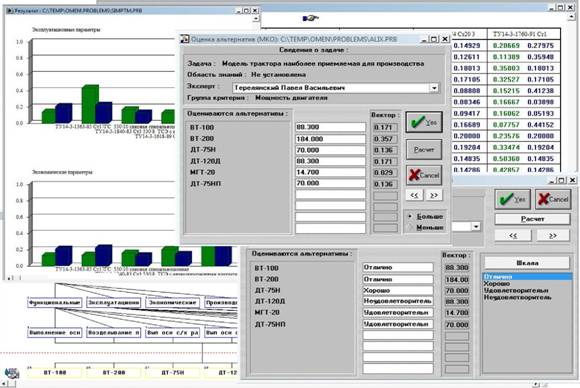This screenshot has width=580, height=388.
Task: Click the Экономические node in hierarchy
Action: tap(173, 303)
